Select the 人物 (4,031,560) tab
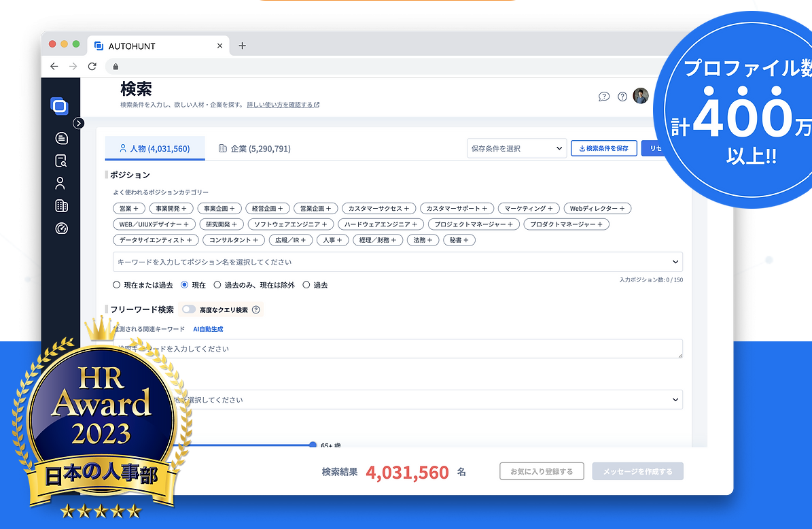812x529 pixels. 154,148
